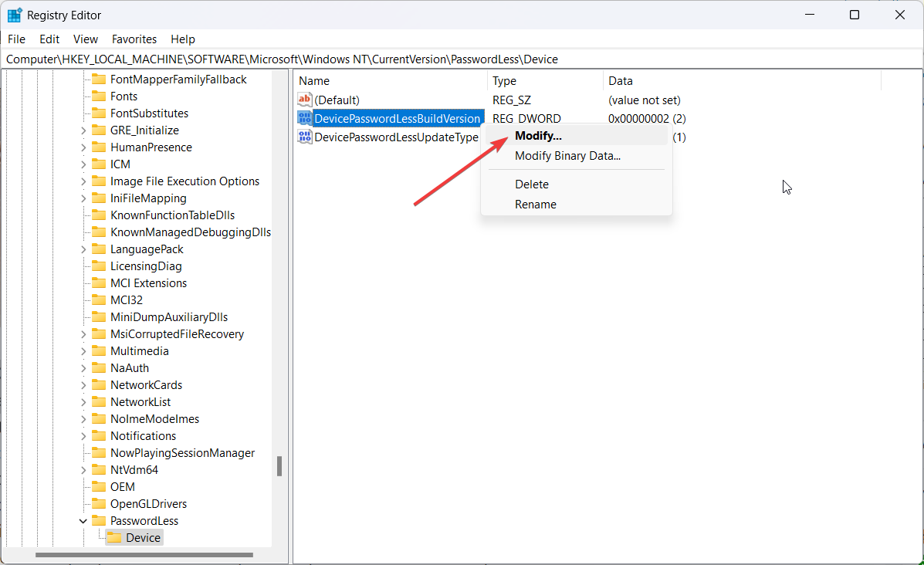The height and width of the screenshot is (565, 924).
Task: Open the File menu
Action: coord(16,39)
